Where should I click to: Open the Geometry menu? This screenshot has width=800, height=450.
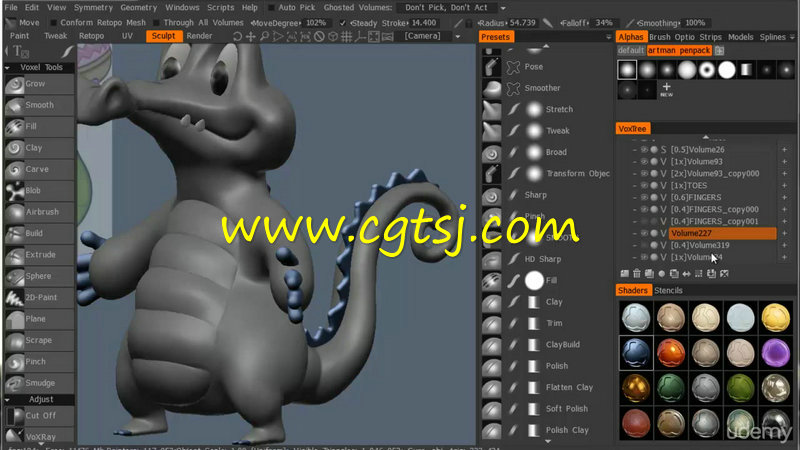[139, 8]
